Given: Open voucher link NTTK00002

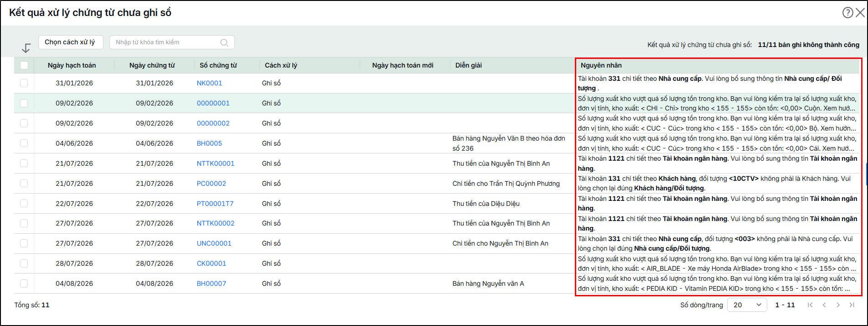Looking at the screenshot, I should click(215, 223).
